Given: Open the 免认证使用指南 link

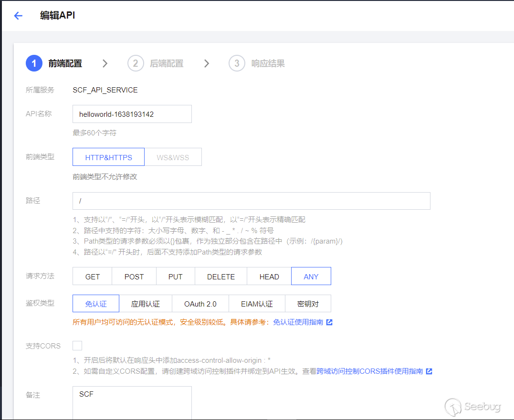Looking at the screenshot, I should coord(298,322).
